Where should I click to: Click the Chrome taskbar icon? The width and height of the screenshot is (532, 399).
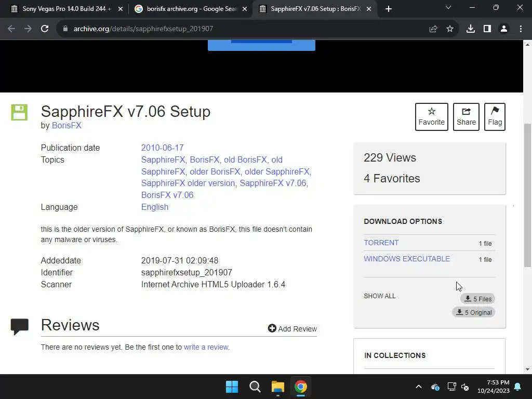coord(301,387)
